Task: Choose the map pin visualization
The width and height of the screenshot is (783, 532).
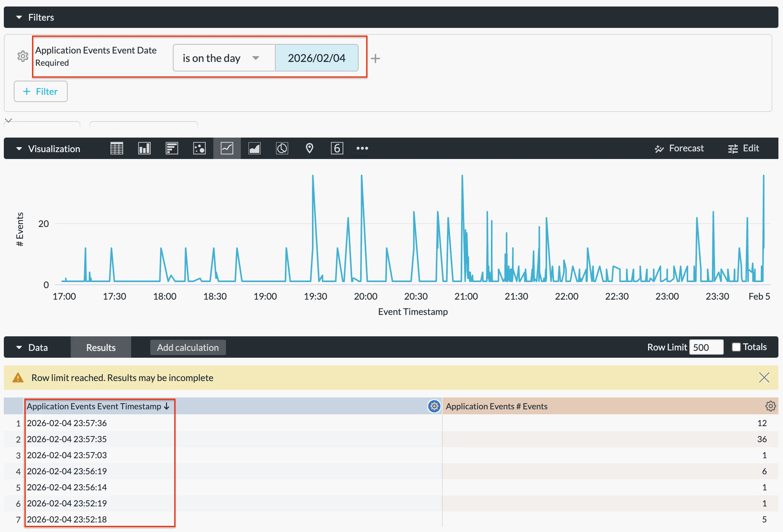Action: click(x=309, y=148)
